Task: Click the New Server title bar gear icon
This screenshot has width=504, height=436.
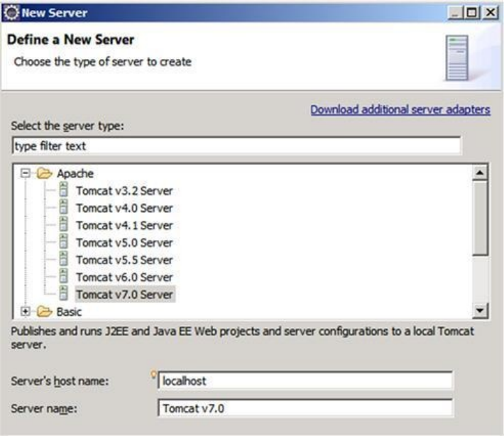Action: [x=11, y=13]
